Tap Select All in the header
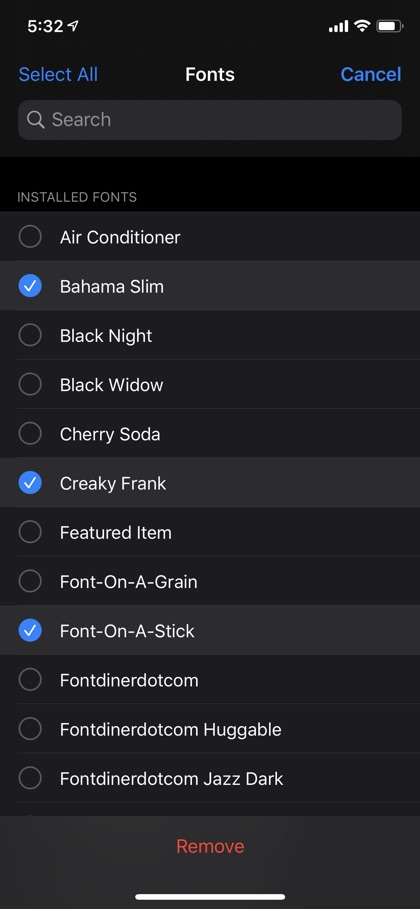 58,75
